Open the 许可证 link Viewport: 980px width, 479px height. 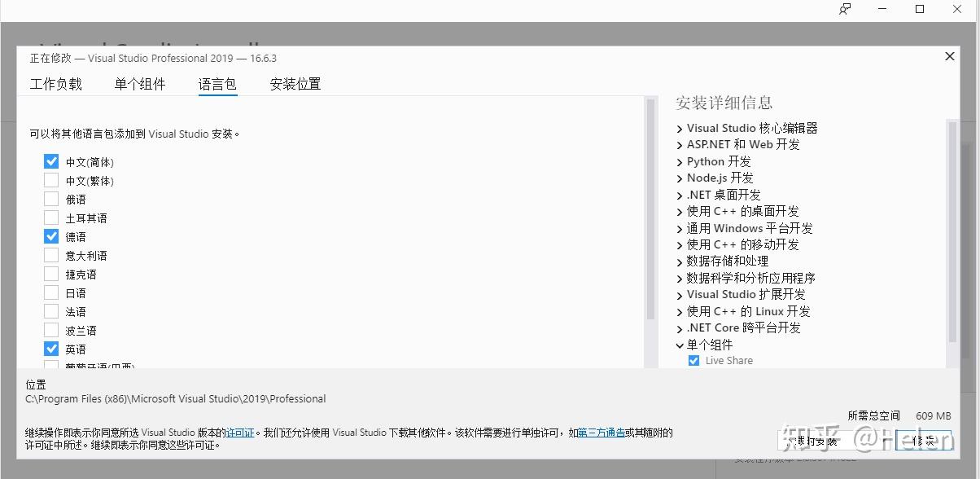pos(240,433)
